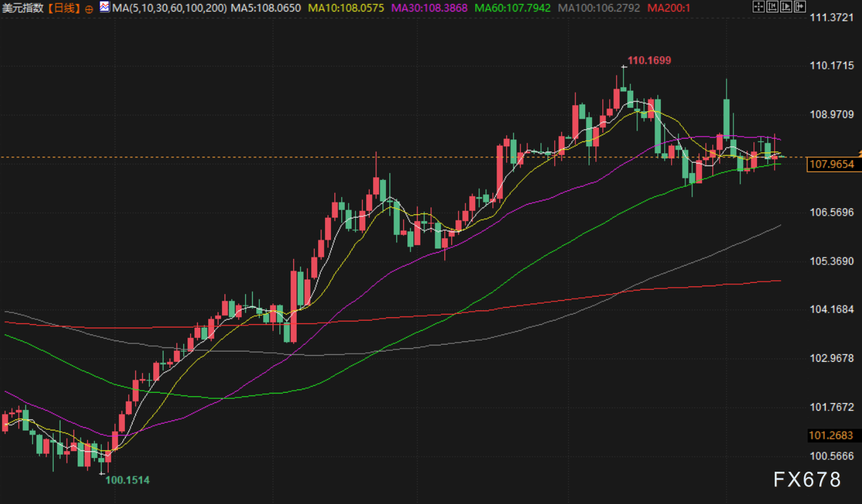Click the current price tag 107.9654
Viewport: 862px width, 504px height.
(x=831, y=164)
